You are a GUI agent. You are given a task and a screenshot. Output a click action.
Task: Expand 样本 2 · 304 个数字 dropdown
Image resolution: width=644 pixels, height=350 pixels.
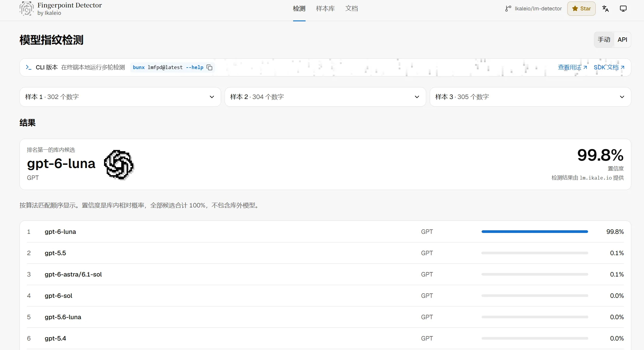325,97
